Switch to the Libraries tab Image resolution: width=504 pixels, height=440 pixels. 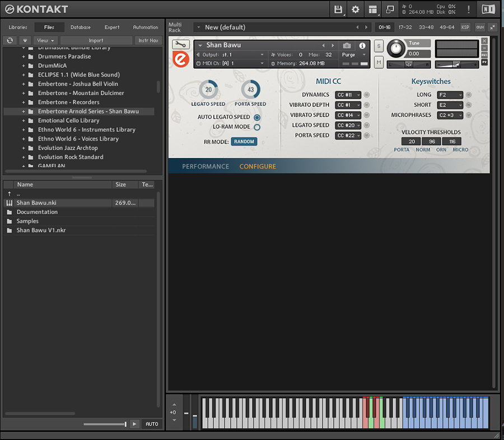pos(18,27)
